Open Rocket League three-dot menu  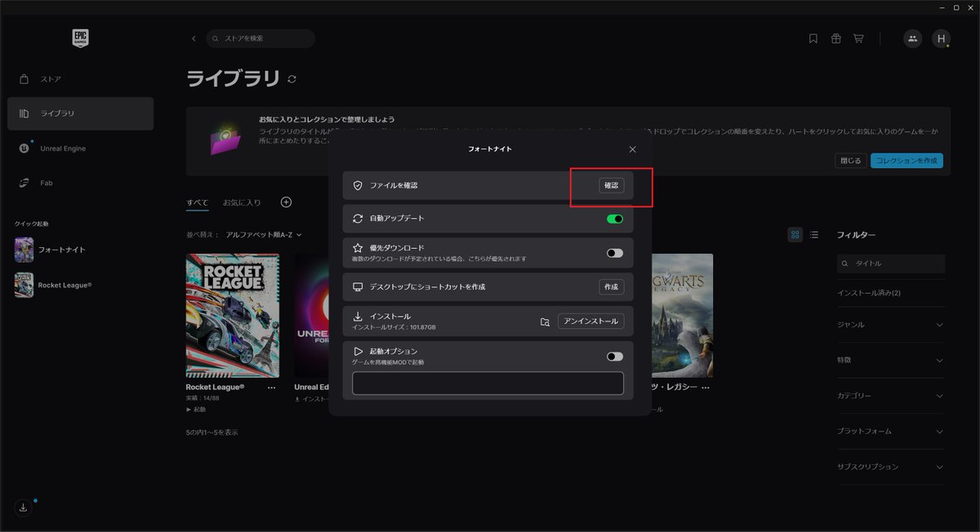pyautogui.click(x=272, y=388)
